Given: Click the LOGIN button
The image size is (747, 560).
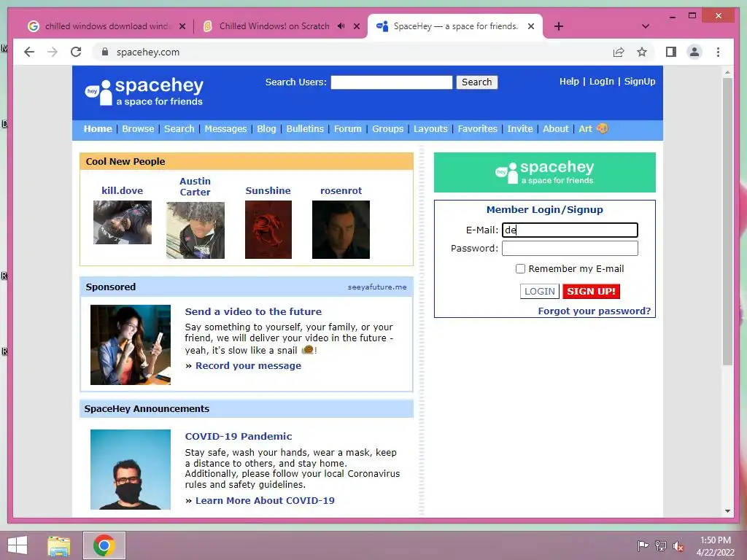Looking at the screenshot, I should coord(539,291).
